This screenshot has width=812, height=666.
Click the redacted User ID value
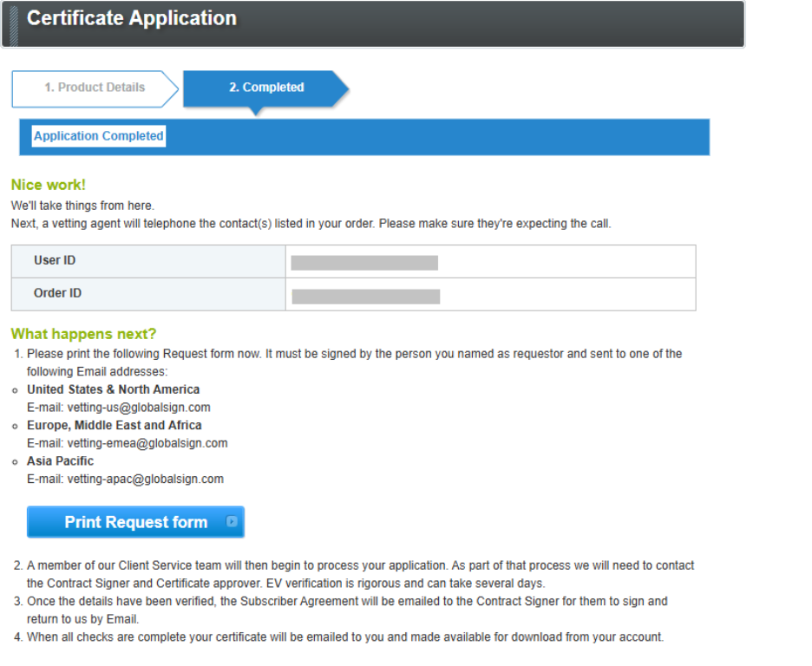[364, 263]
